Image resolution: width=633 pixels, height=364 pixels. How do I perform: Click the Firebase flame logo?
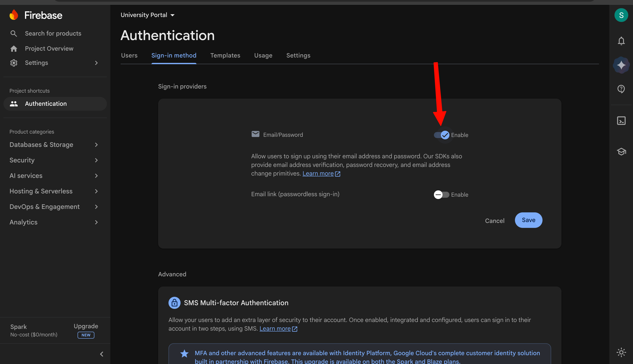[x=14, y=15]
